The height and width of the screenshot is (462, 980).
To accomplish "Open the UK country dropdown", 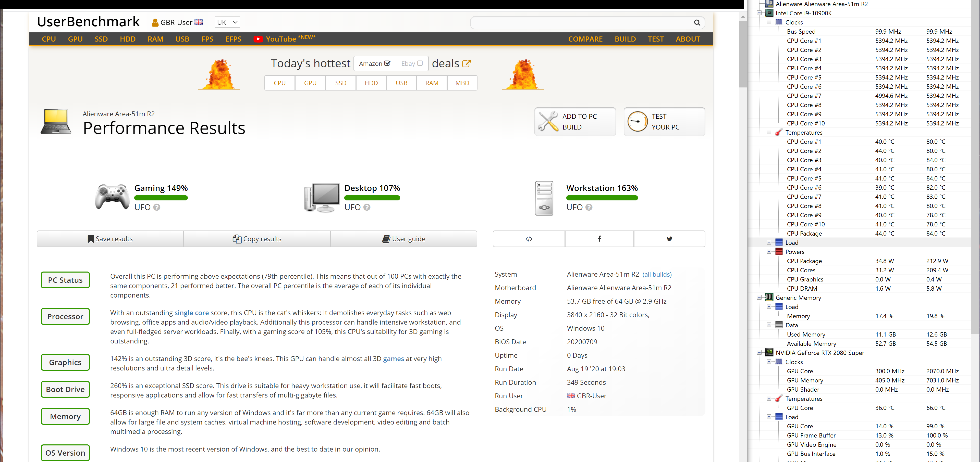I will click(x=227, y=22).
